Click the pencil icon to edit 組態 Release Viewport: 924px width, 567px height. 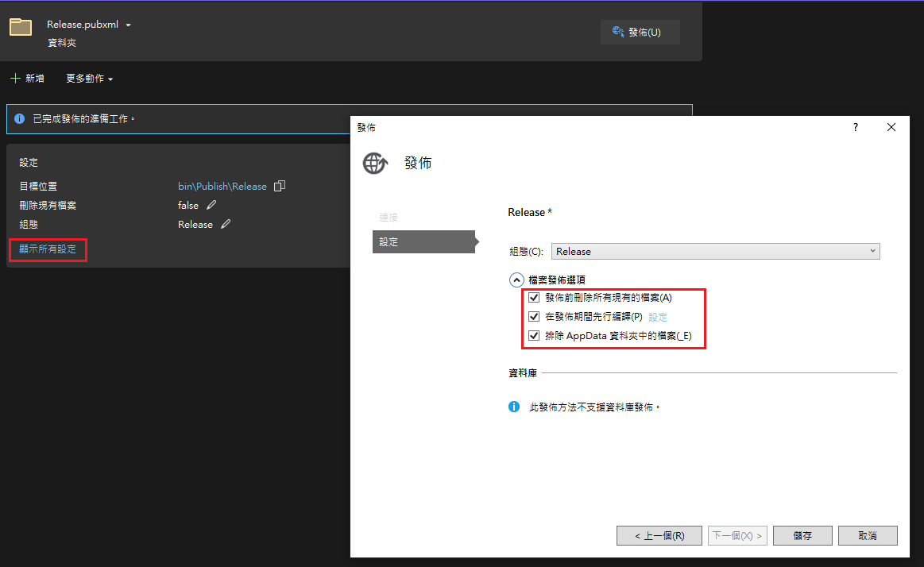pyautogui.click(x=225, y=224)
